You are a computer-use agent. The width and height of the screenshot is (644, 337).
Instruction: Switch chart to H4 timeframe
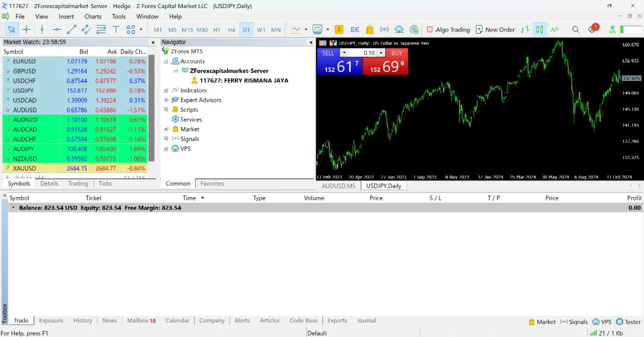coord(232,30)
